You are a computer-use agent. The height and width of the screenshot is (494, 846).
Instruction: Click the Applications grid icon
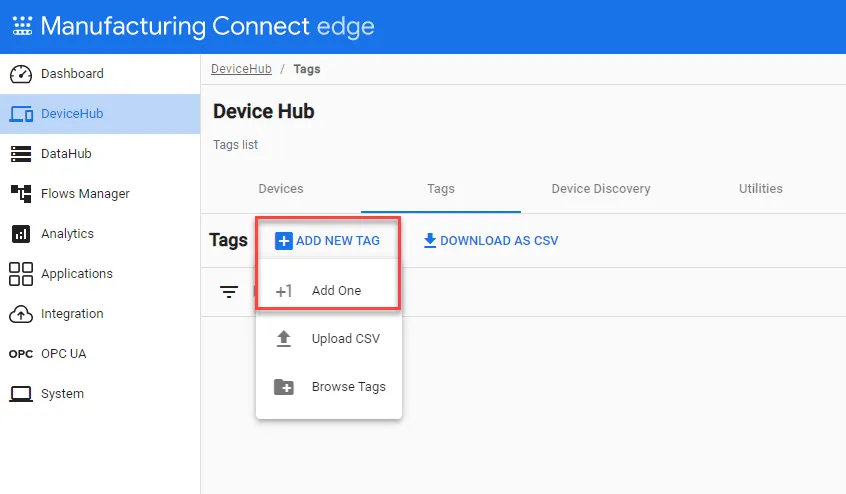click(x=21, y=274)
